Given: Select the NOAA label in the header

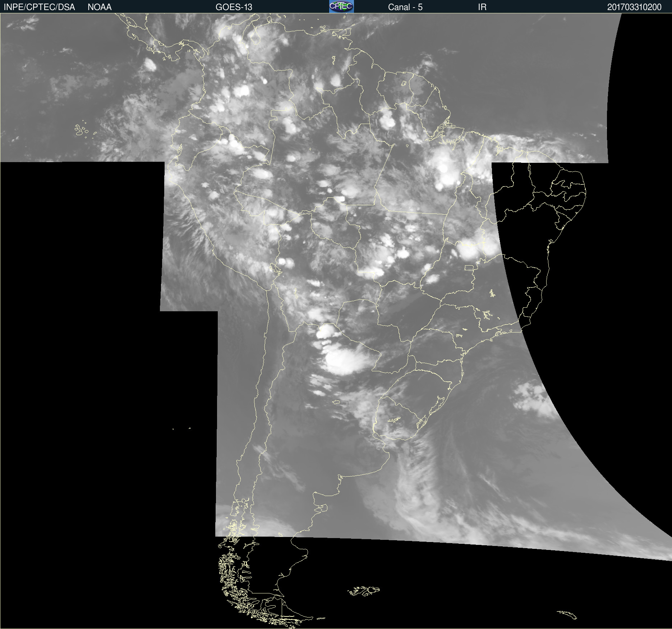Looking at the screenshot, I should pos(100,7).
